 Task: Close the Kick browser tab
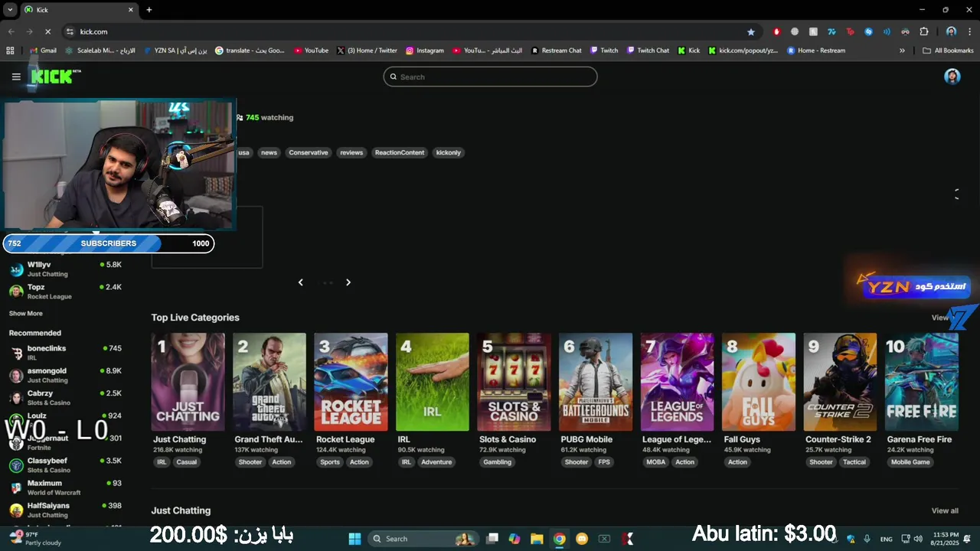tap(131, 10)
